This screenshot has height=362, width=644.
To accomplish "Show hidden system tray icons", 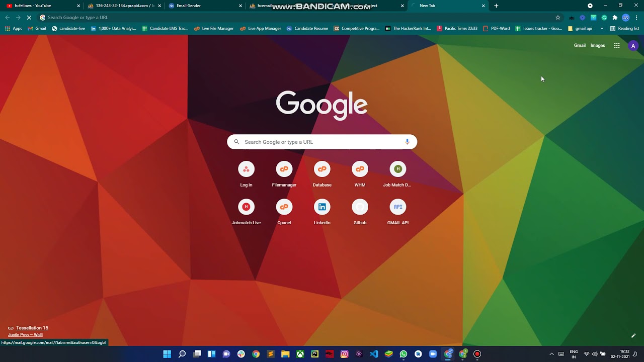I will (x=551, y=354).
